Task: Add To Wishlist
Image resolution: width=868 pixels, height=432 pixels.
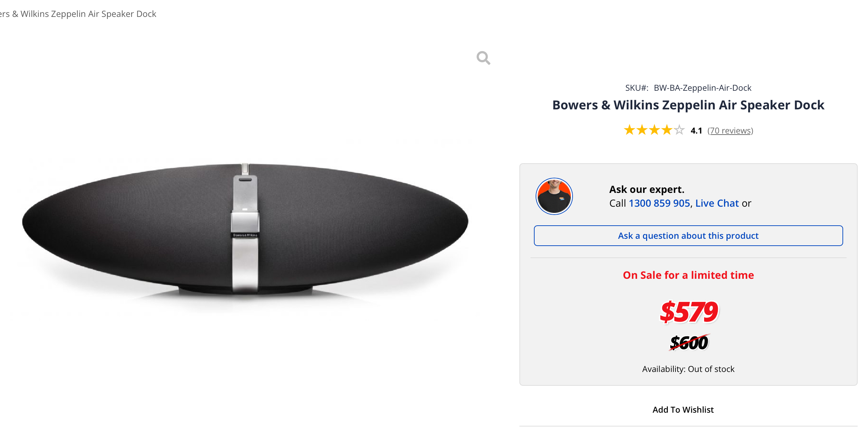Action: (x=683, y=410)
